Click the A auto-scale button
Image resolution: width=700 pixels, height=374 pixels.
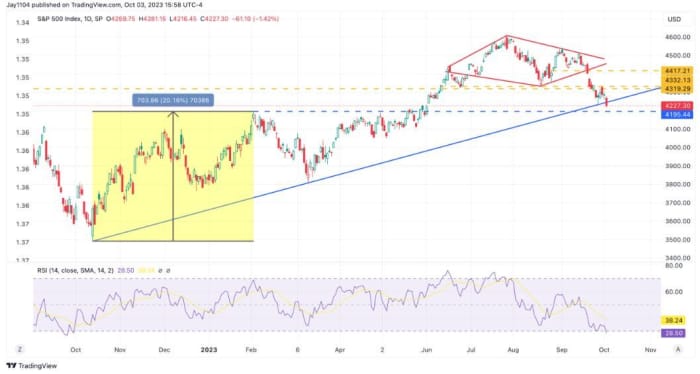coord(678,349)
